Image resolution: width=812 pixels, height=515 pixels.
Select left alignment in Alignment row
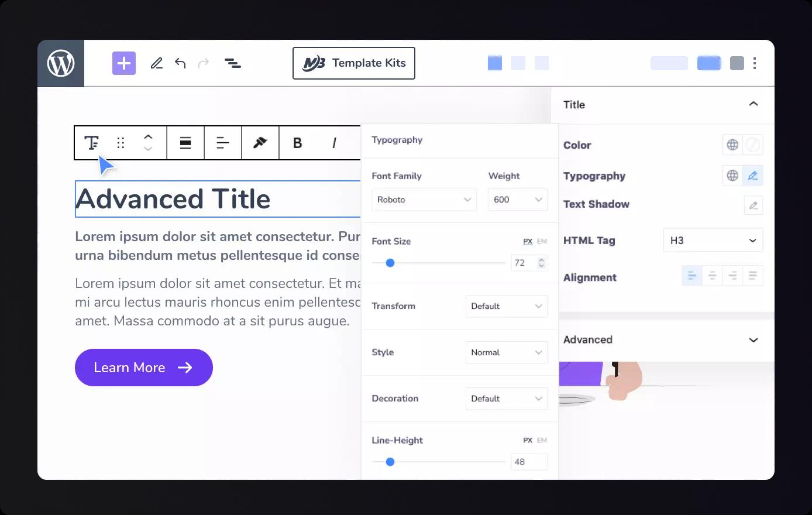coord(692,276)
